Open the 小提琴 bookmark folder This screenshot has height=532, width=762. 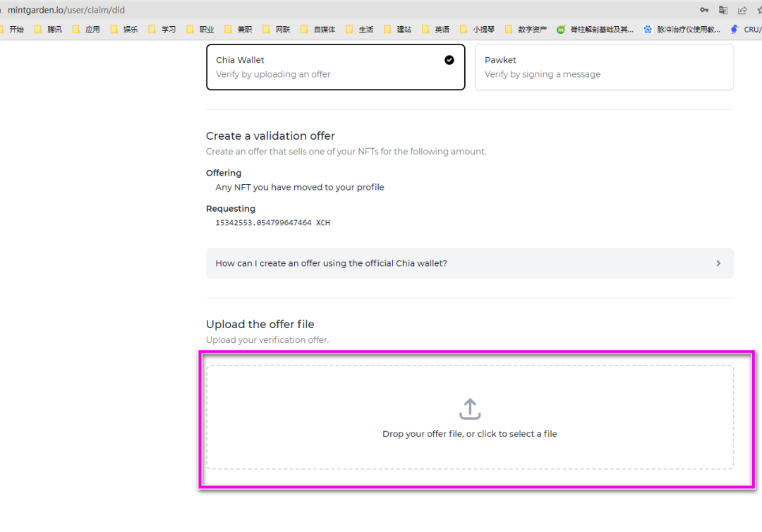[478, 29]
